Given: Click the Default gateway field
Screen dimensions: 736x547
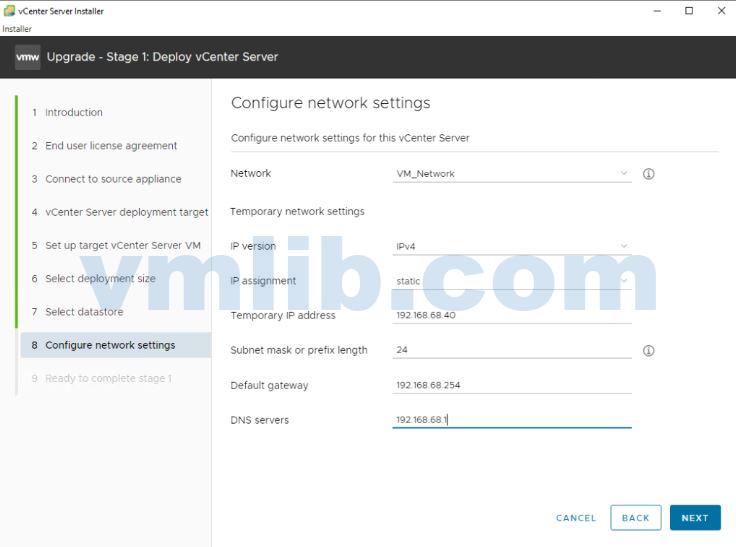Looking at the screenshot, I should coord(512,385).
